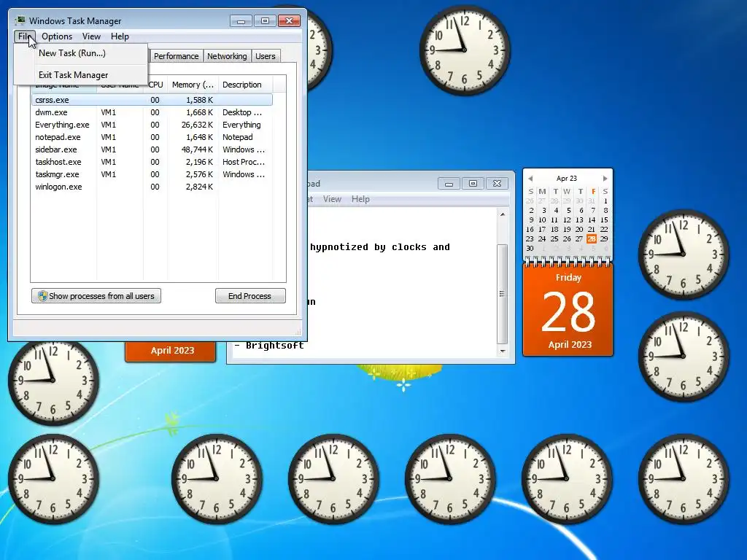747x560 pixels.
Task: Close the Notepad window
Action: coord(497,183)
